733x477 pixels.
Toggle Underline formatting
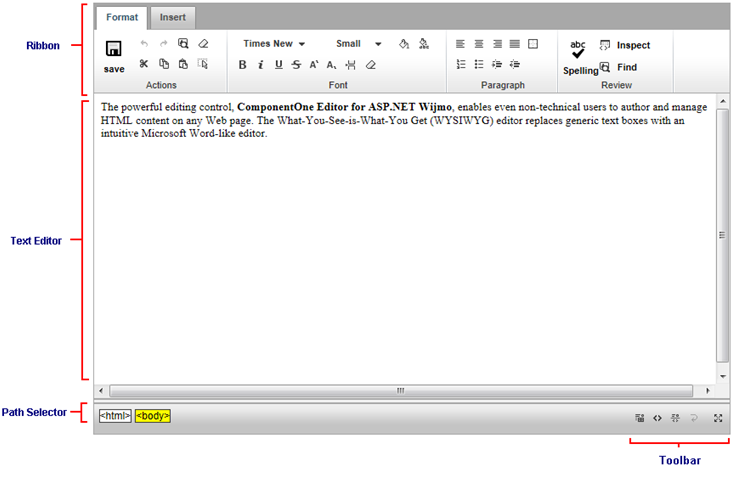point(279,65)
